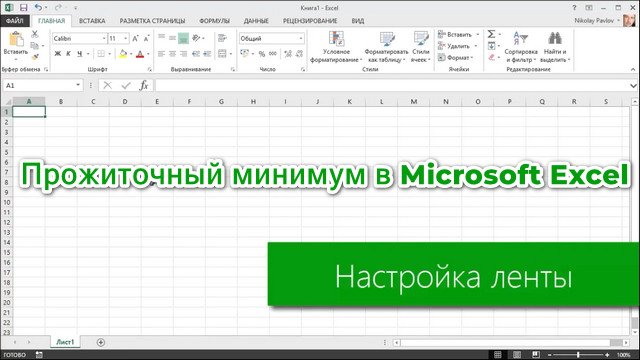640x360 pixels.
Task: Save the workbook with the floppy icon
Action: coord(23,7)
